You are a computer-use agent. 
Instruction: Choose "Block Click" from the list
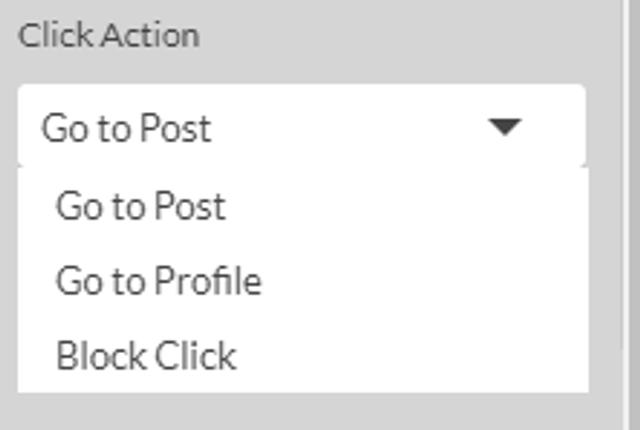pos(303,356)
